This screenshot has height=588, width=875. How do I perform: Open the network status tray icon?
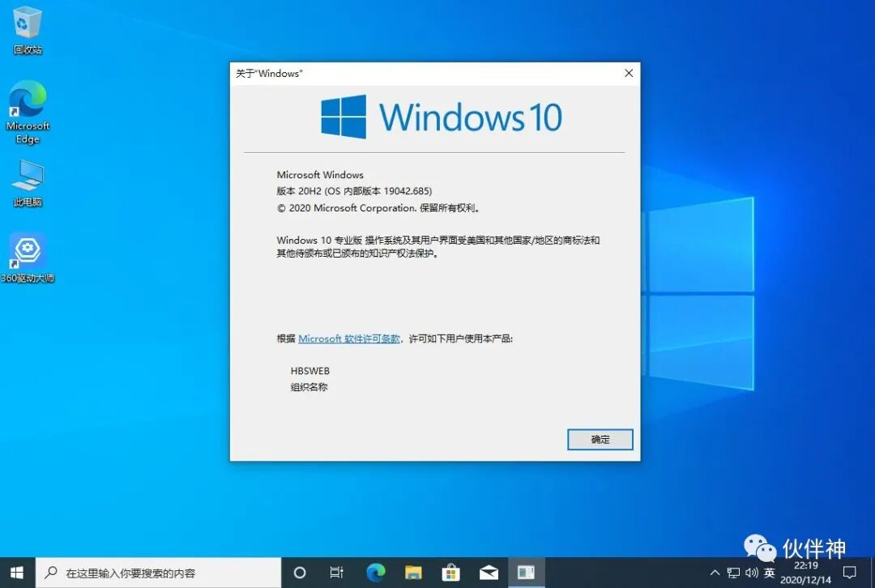(733, 573)
